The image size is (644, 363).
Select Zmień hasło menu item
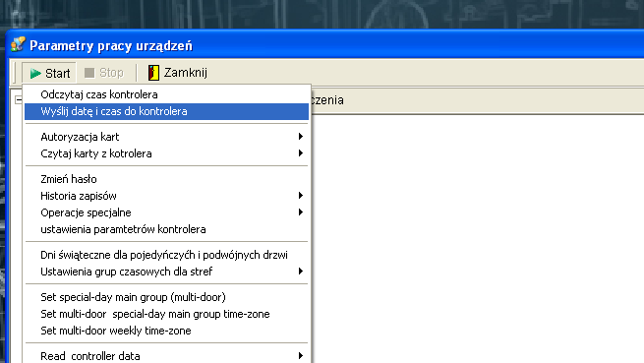[166, 179]
